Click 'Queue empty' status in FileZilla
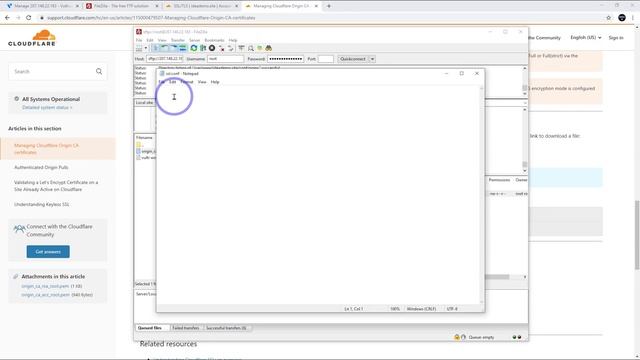This screenshot has width=640, height=360. tap(481, 337)
